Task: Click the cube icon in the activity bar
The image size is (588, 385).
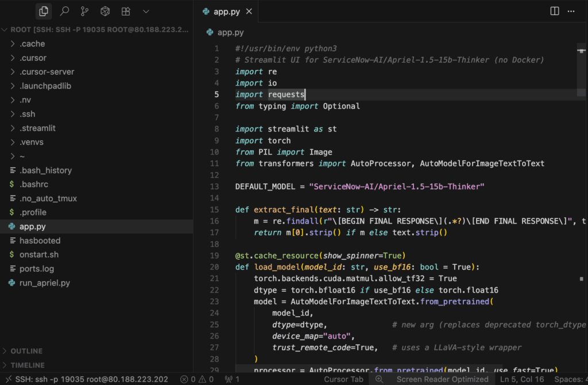Action: click(x=105, y=11)
